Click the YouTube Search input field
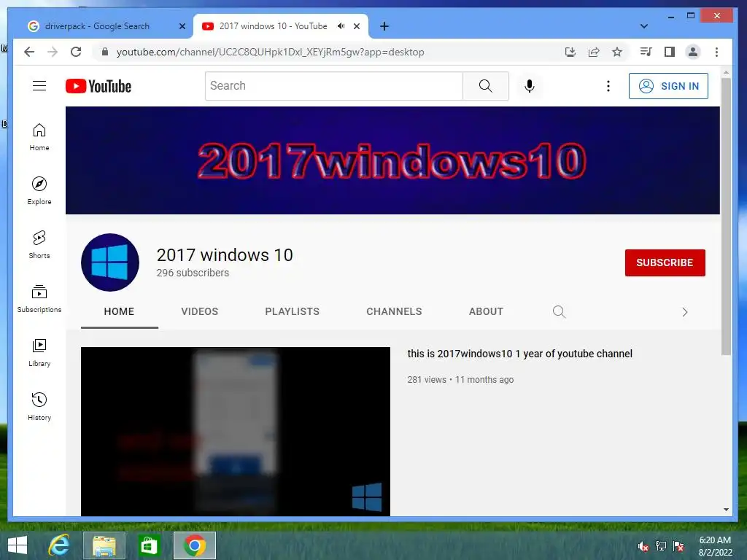 (x=333, y=86)
